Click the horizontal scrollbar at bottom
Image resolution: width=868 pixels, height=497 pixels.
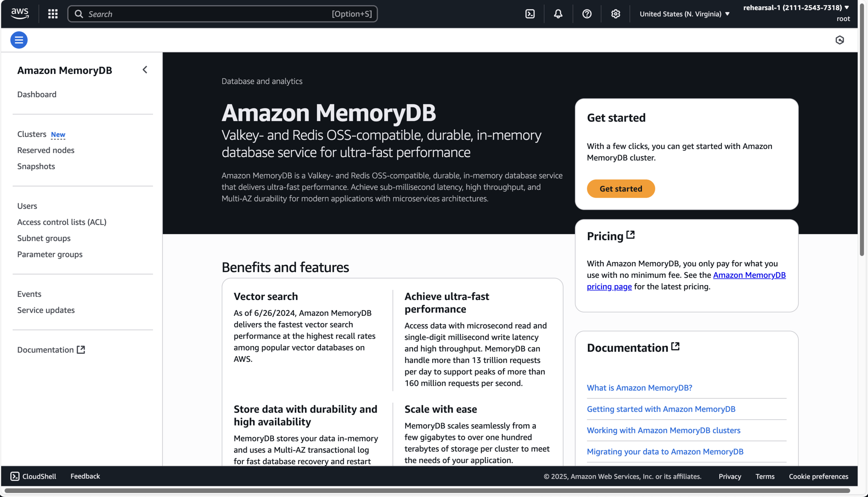point(427,490)
